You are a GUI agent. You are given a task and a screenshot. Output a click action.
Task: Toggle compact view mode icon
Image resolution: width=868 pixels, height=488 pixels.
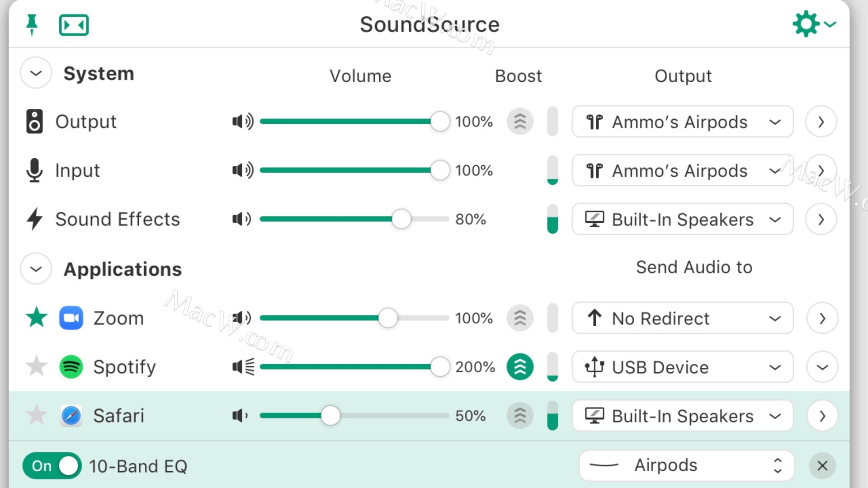(74, 25)
